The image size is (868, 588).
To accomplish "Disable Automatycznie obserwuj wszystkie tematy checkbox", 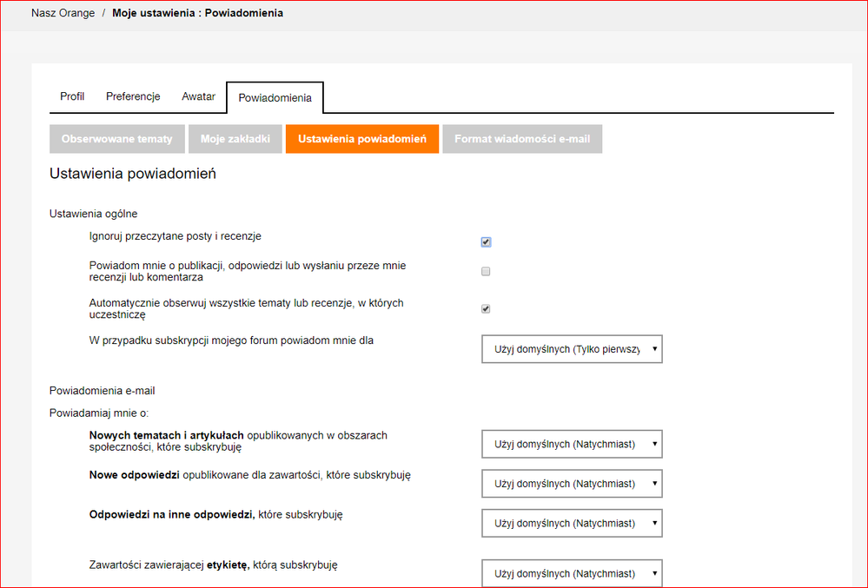I will coord(487,308).
